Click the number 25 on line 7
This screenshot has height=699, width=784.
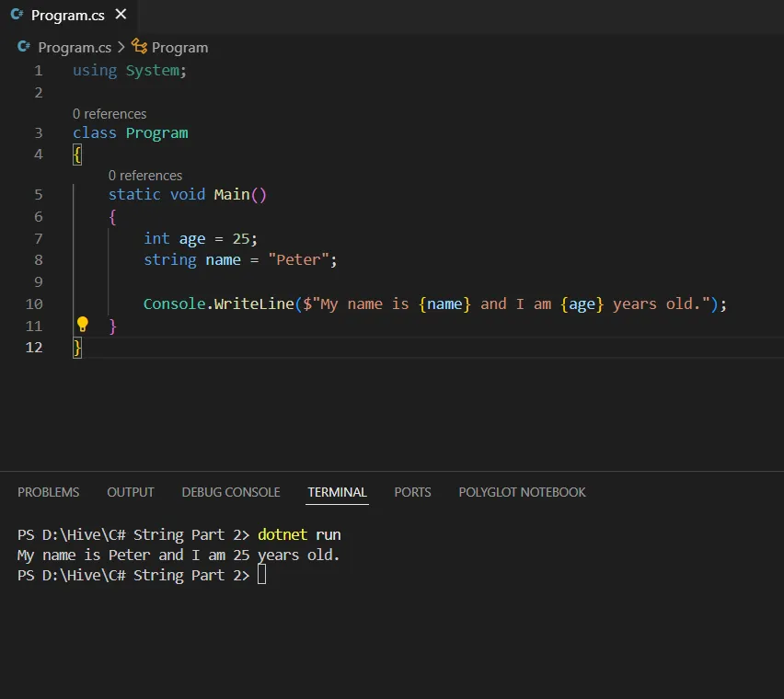point(241,238)
